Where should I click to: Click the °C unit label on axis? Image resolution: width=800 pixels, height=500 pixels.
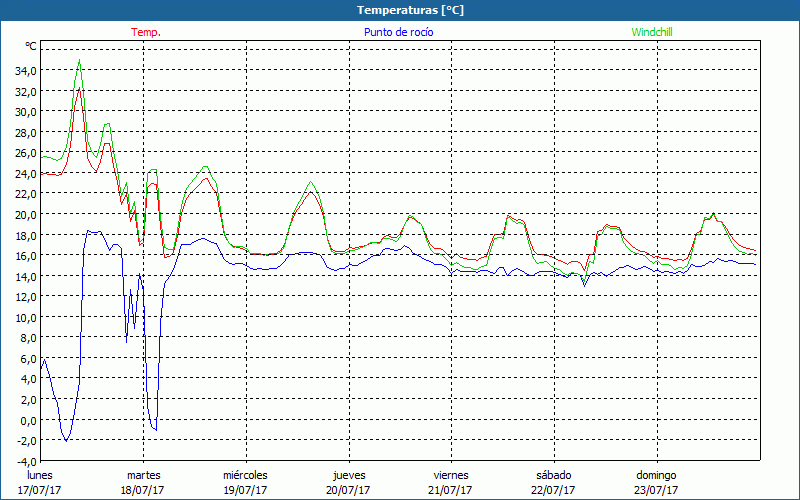[x=31, y=47]
